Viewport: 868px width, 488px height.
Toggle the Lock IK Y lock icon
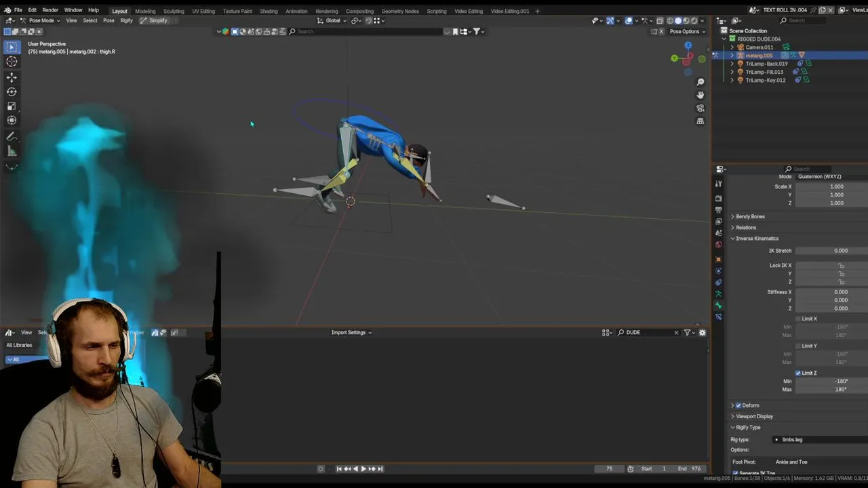point(841,274)
